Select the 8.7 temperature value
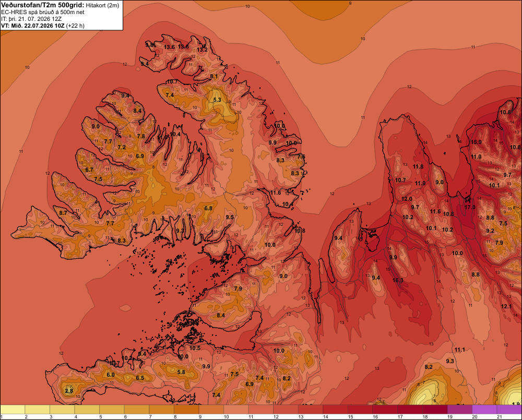 pyautogui.click(x=63, y=213)
